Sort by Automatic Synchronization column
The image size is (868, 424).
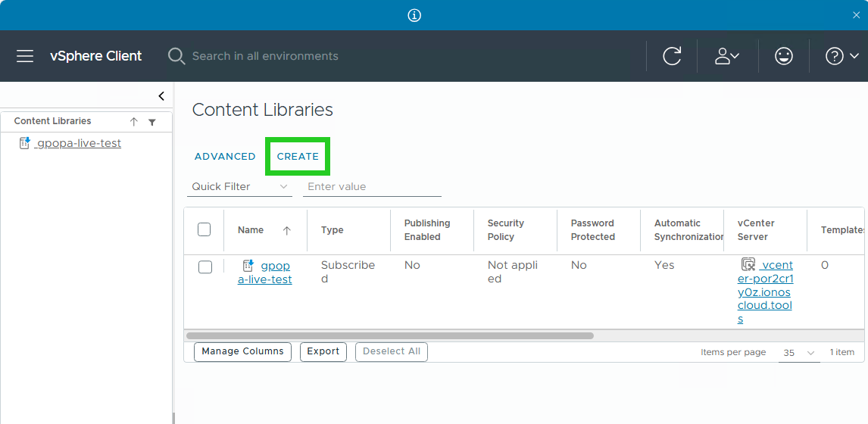point(688,229)
